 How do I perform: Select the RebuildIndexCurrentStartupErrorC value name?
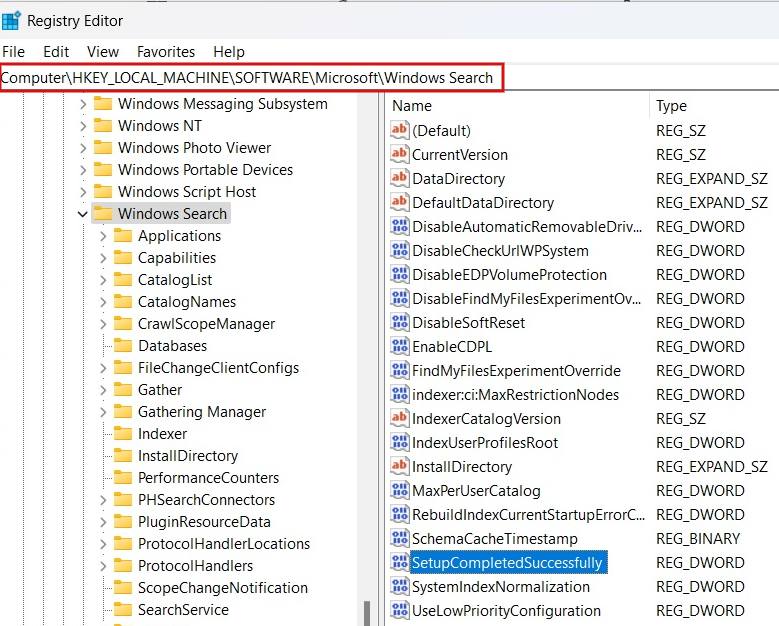[528, 515]
